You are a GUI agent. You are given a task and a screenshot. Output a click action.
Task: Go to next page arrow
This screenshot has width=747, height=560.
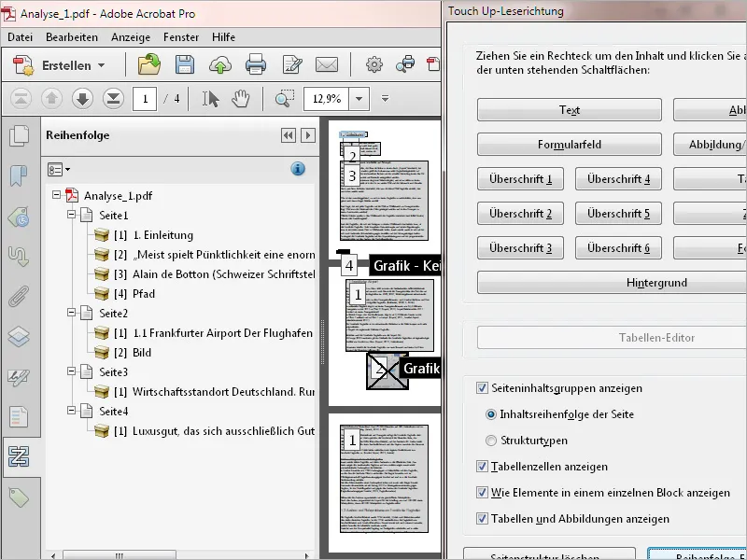pos(82,99)
